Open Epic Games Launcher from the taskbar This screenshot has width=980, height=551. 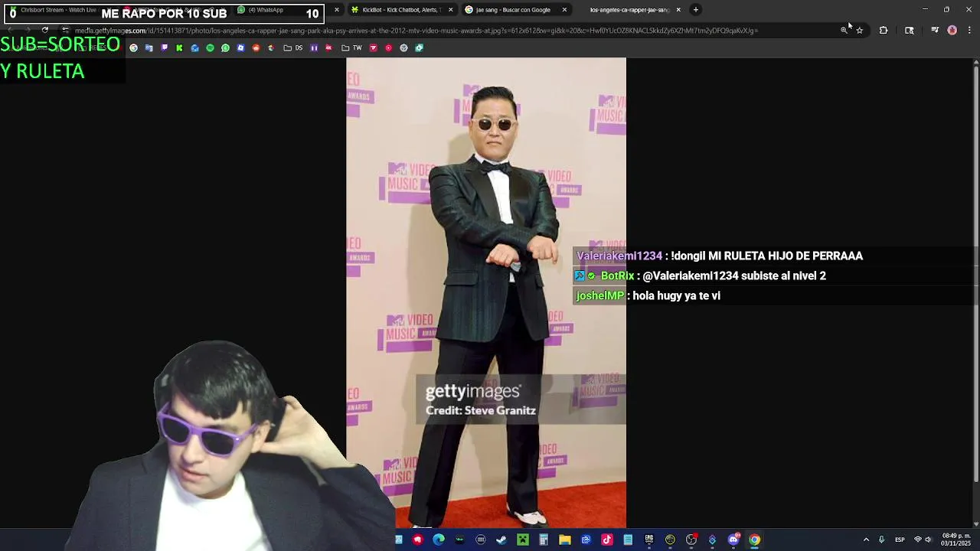(649, 540)
